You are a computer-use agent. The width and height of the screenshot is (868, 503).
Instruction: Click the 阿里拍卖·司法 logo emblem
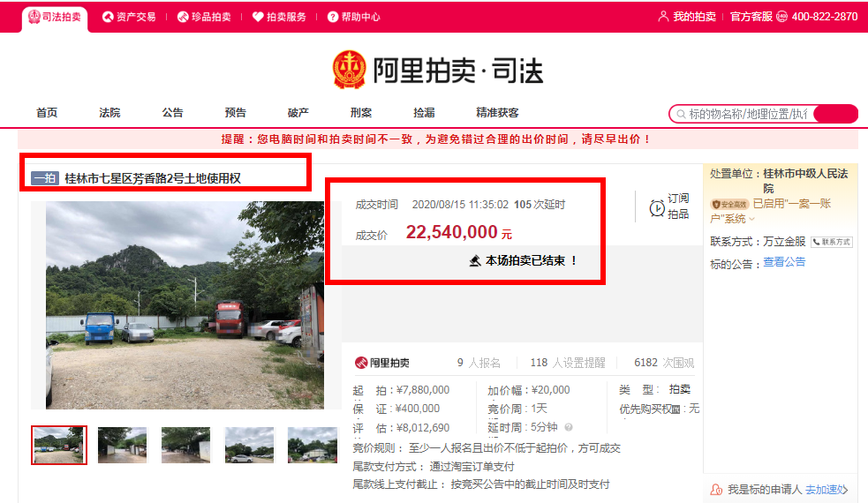coord(350,70)
